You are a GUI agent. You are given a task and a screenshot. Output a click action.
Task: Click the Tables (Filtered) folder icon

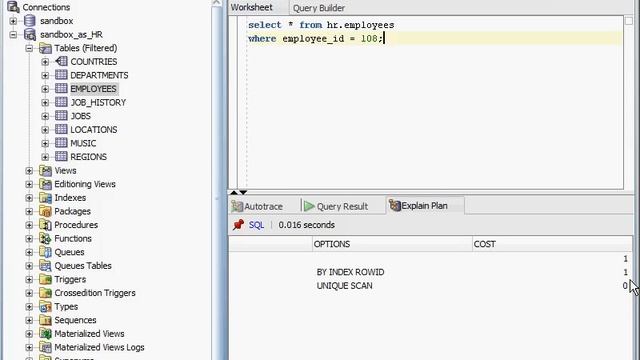click(x=45, y=48)
